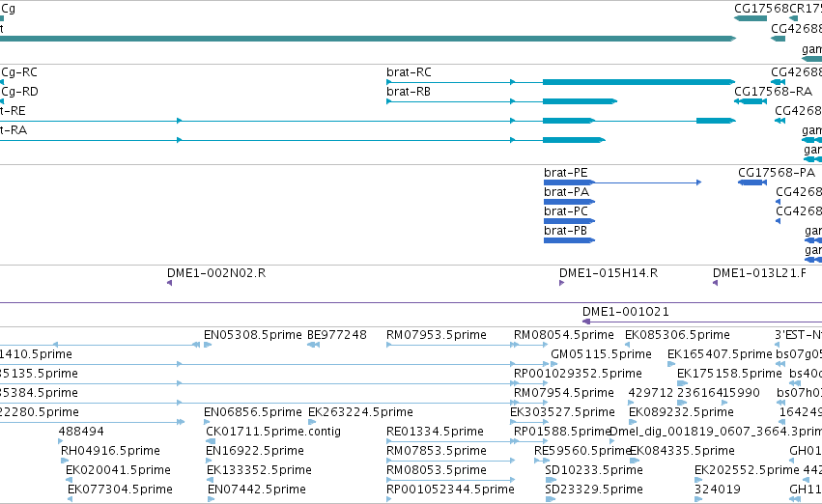Image resolution: width=822 pixels, height=504 pixels.
Task: Click the RM08053.5prime EST label
Action: [437, 470]
